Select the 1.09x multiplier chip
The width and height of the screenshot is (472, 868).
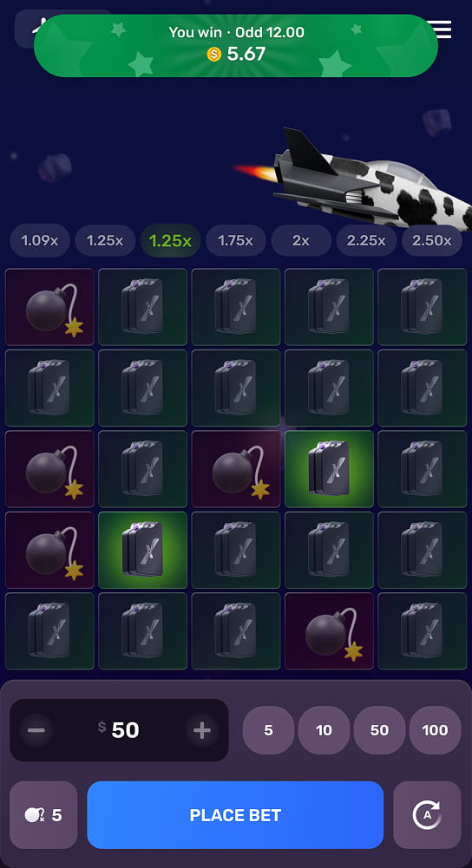pyautogui.click(x=40, y=241)
